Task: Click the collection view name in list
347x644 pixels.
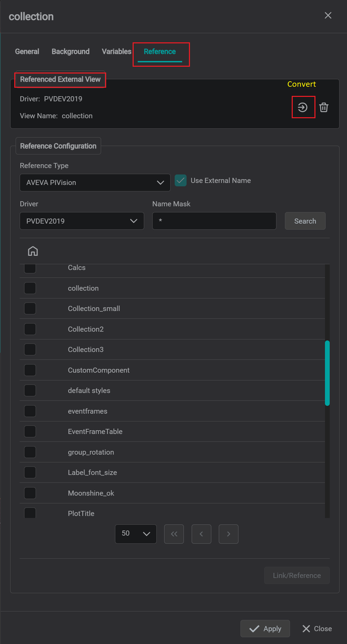Action: click(x=83, y=288)
